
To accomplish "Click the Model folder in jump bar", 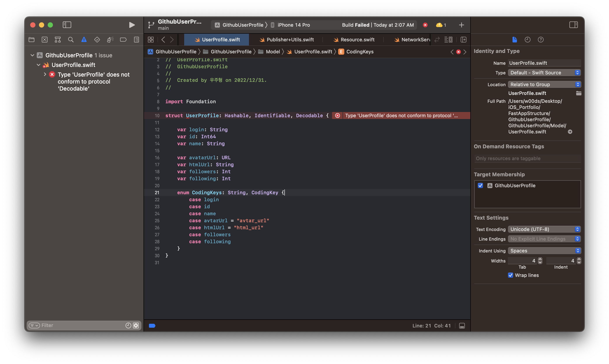I will coord(269,51).
